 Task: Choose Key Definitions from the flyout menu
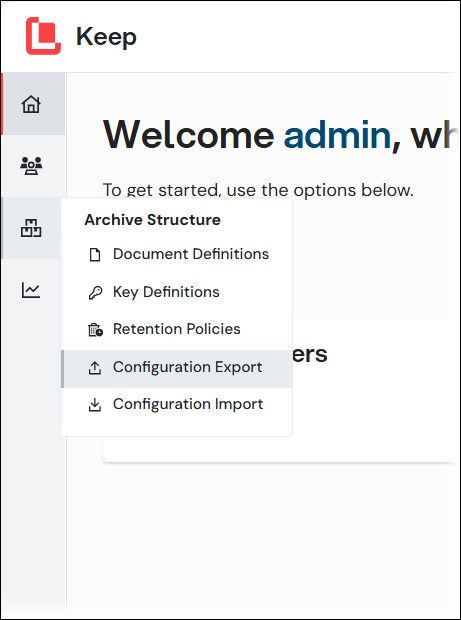click(x=177, y=292)
